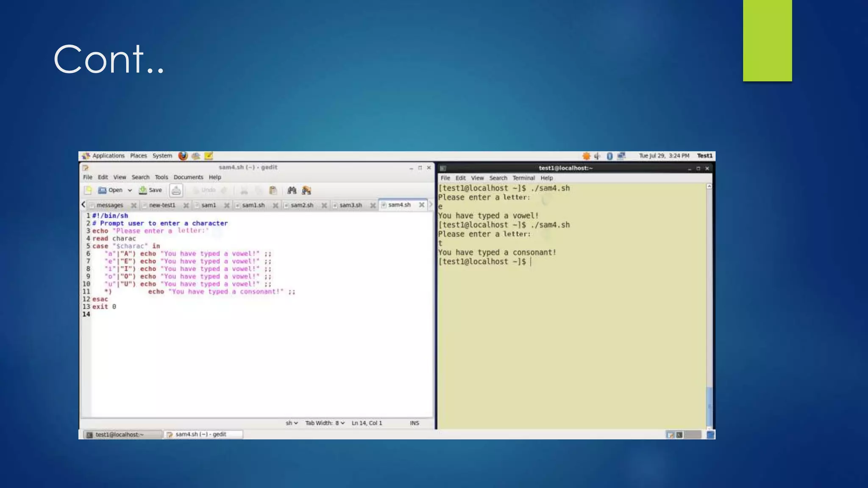The image size is (868, 488).
Task: Click the notes icon in top panel
Action: [x=209, y=156]
